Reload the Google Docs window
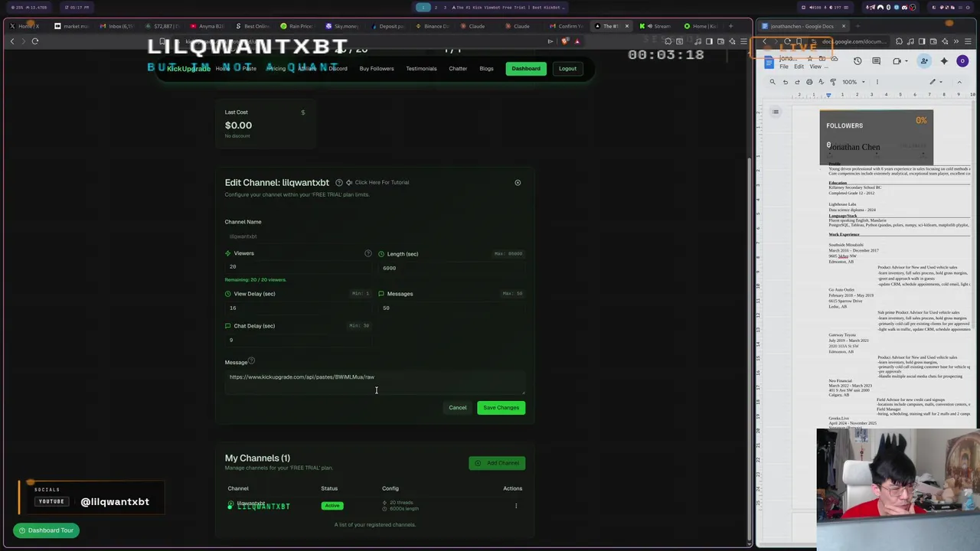This screenshot has height=551, width=980. tap(788, 41)
